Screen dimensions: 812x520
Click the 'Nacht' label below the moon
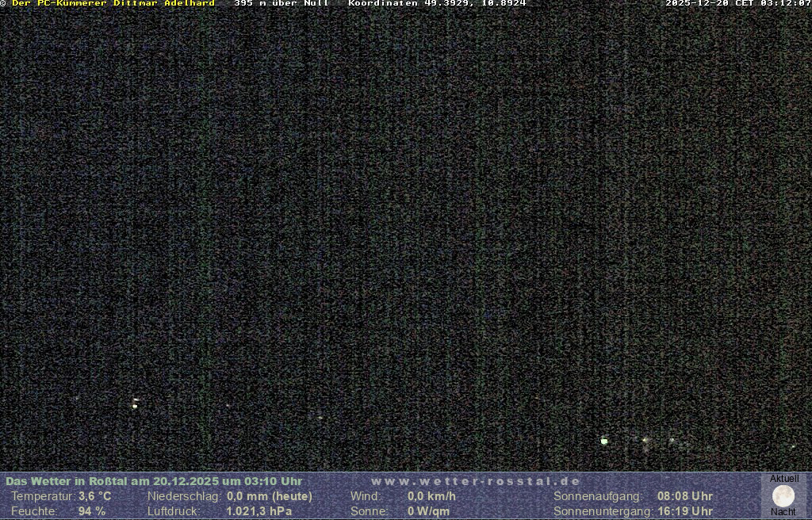[x=783, y=512]
